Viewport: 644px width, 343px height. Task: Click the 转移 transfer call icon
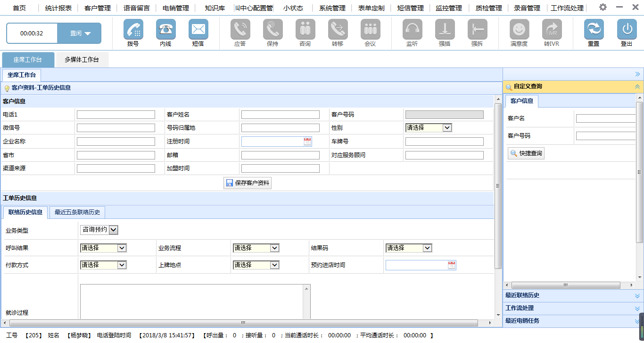coord(338,29)
